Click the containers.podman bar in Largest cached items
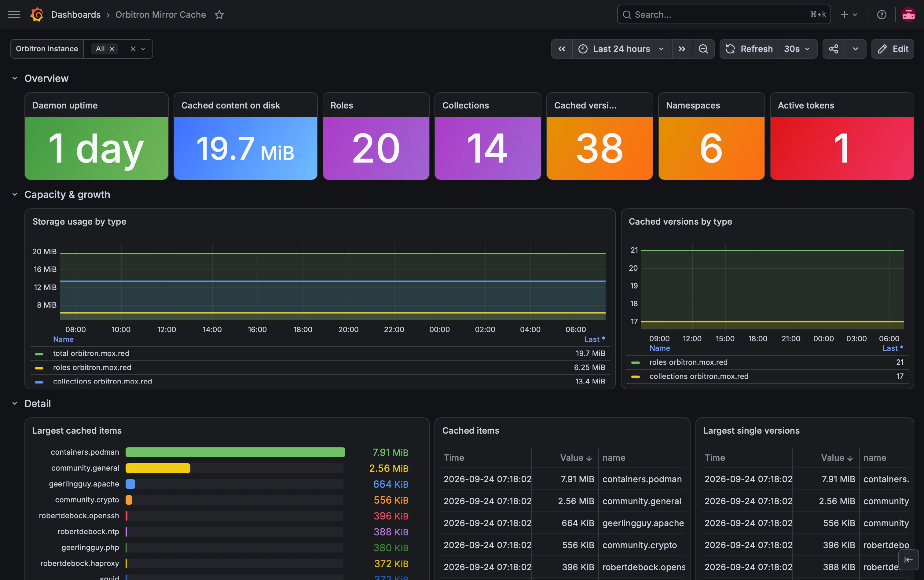This screenshot has width=924, height=580. [x=235, y=452]
